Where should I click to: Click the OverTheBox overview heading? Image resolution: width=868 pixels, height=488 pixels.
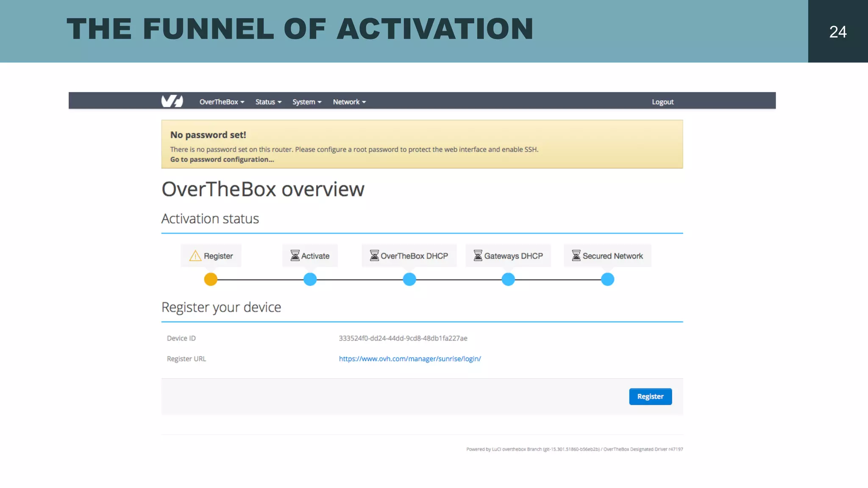pyautogui.click(x=263, y=189)
